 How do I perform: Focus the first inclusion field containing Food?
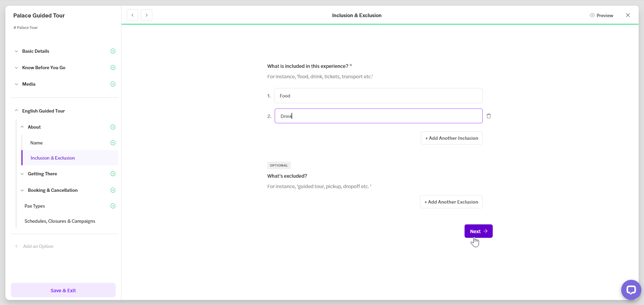point(378,96)
